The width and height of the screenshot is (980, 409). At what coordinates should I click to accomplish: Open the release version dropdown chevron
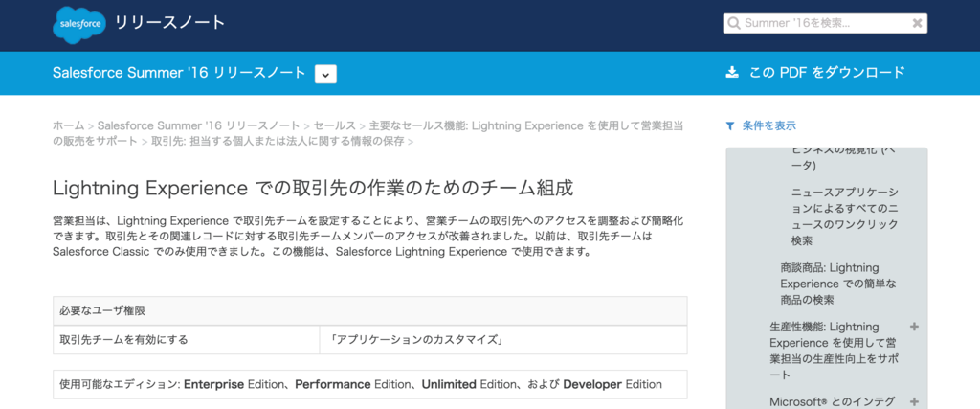325,74
